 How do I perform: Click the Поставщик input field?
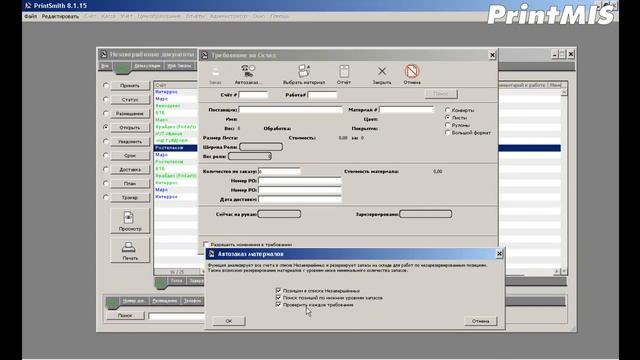290,109
